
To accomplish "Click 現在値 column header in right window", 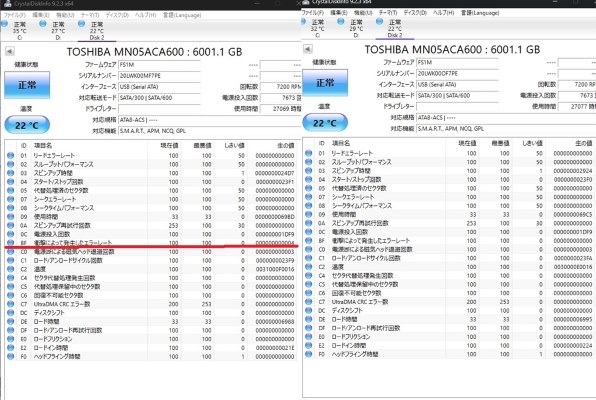I will 467,143.
